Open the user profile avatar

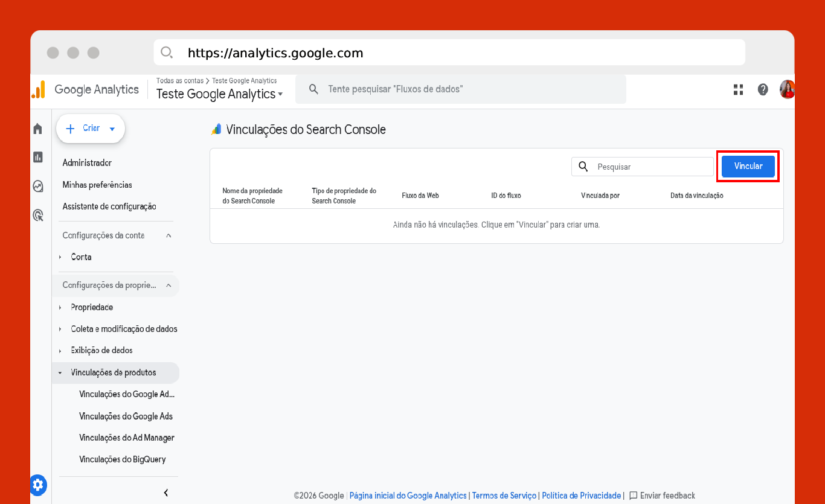click(x=787, y=90)
